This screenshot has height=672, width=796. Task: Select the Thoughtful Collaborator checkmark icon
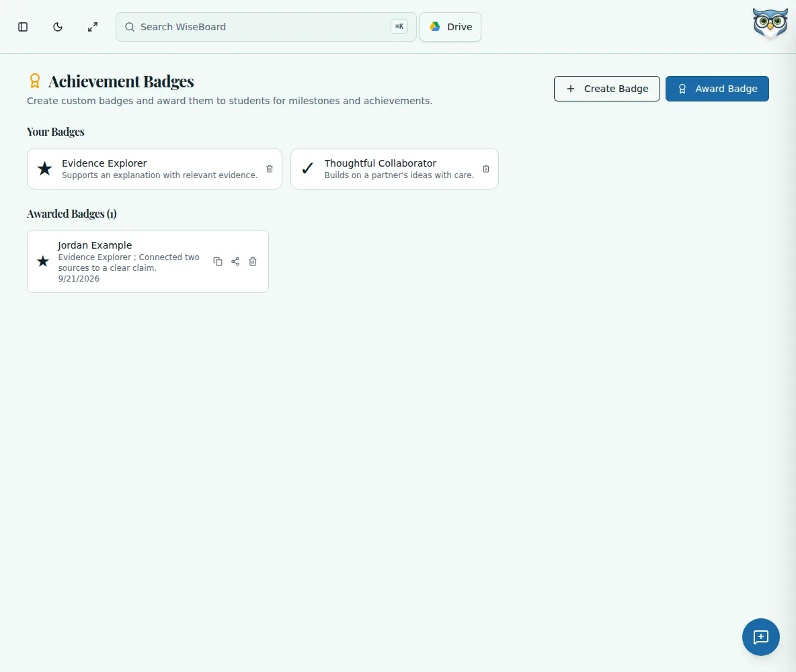coord(308,168)
